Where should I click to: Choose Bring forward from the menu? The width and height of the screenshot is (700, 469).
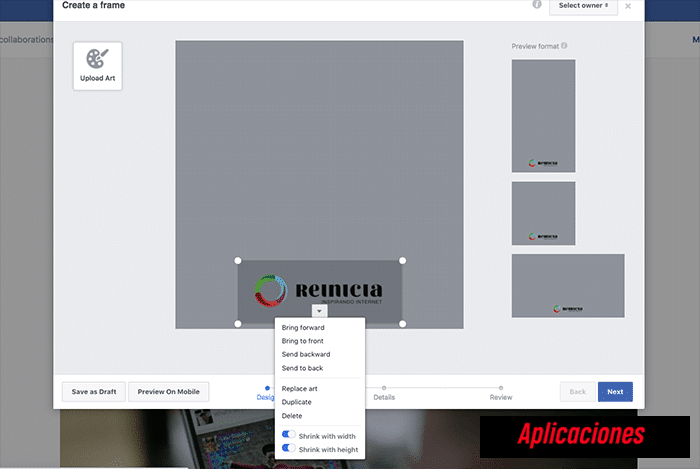tap(303, 328)
